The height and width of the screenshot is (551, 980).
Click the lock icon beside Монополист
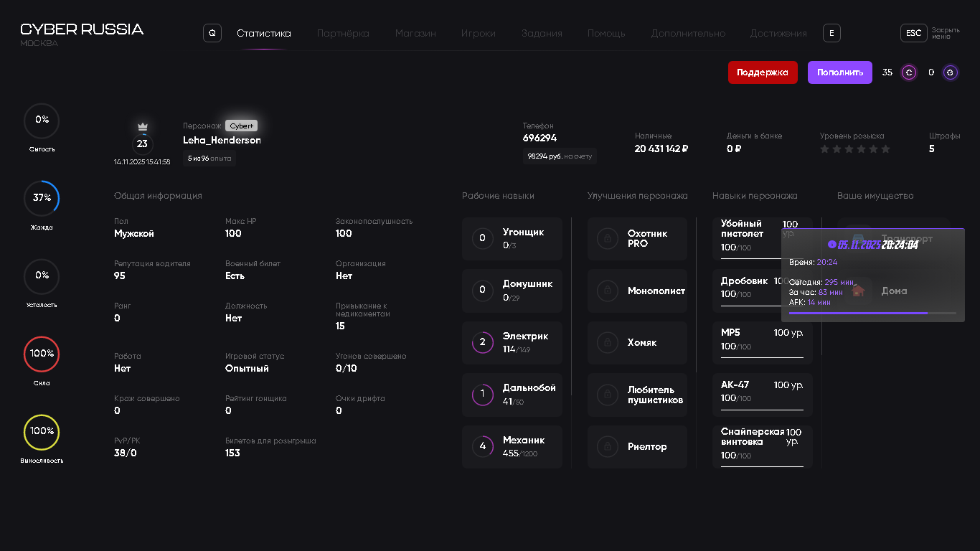coord(608,291)
